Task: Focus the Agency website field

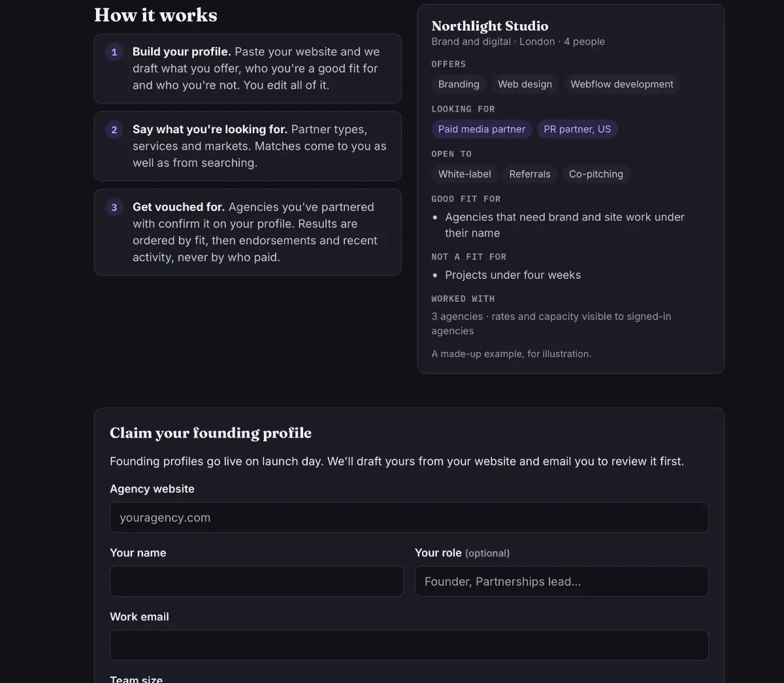Action: click(409, 517)
